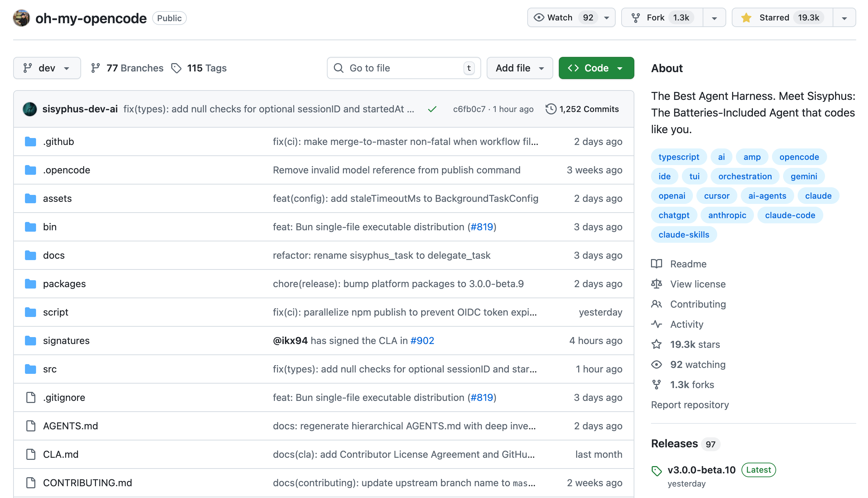The width and height of the screenshot is (868, 498).
Task: Click the repository owner avatar
Action: click(21, 18)
